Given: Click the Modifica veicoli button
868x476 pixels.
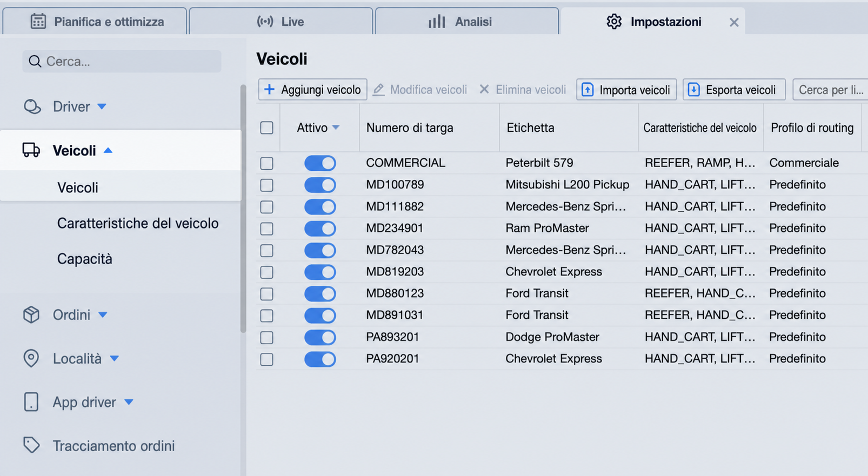Looking at the screenshot, I should tap(420, 90).
